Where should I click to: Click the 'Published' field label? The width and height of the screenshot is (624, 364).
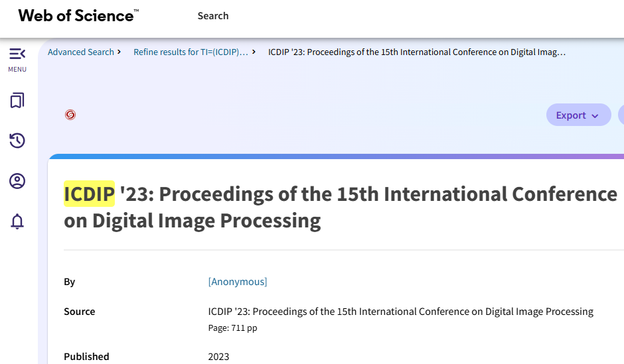tap(86, 357)
